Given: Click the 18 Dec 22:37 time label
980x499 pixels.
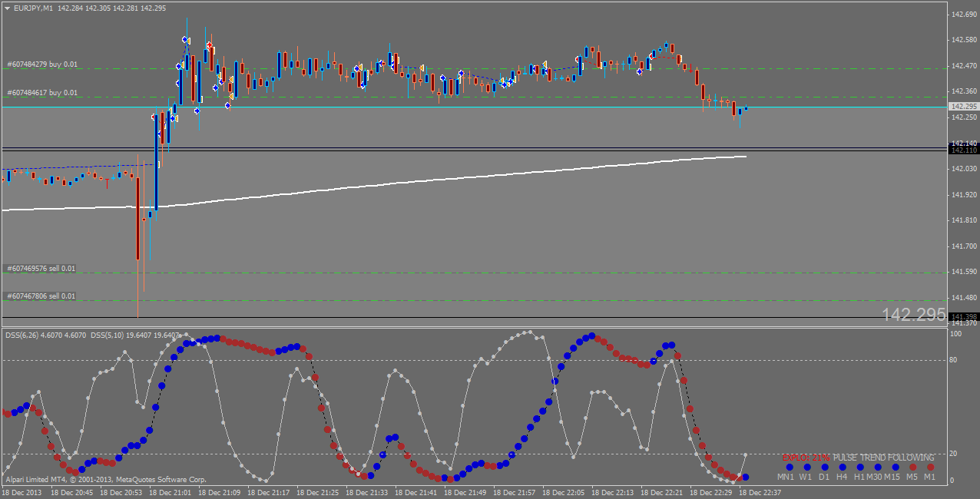Looking at the screenshot, I should pos(759,492).
